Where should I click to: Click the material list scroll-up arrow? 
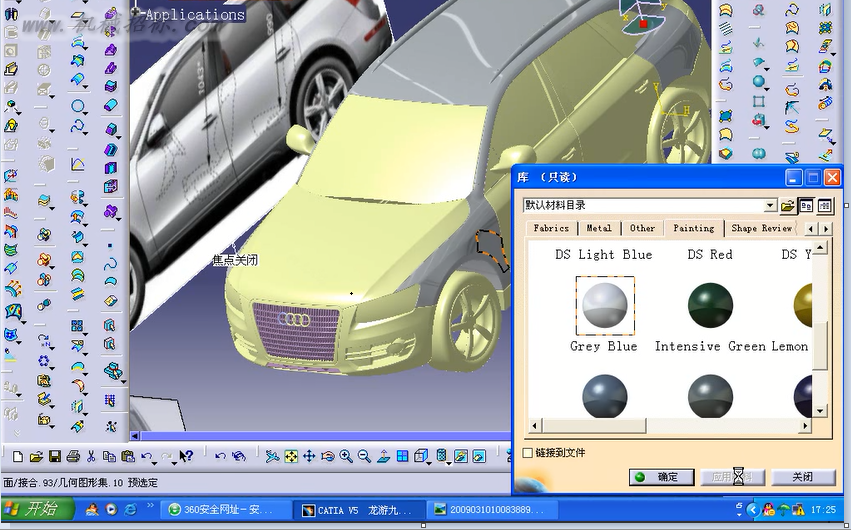(820, 248)
